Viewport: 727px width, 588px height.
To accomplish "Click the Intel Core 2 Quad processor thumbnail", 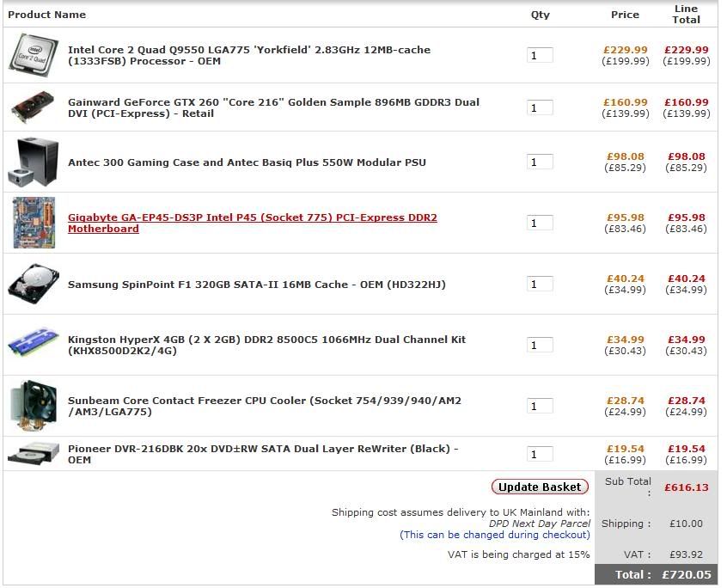I will tap(34, 53).
